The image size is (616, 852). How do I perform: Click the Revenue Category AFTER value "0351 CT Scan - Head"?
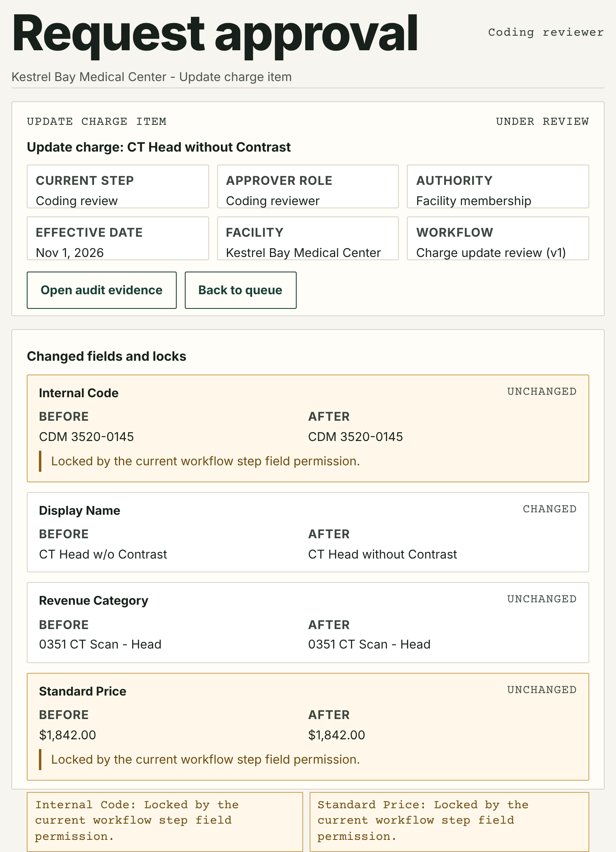pyautogui.click(x=369, y=644)
